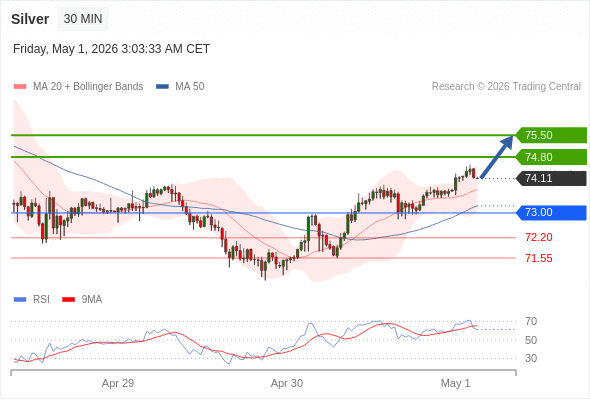This screenshot has width=590, height=400.
Task: Click the 74.11 current price tag
Action: [x=550, y=178]
